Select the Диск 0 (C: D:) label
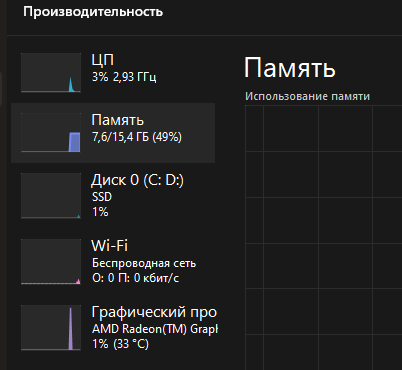Image resolution: width=402 pixels, height=370 pixels. pos(138,180)
